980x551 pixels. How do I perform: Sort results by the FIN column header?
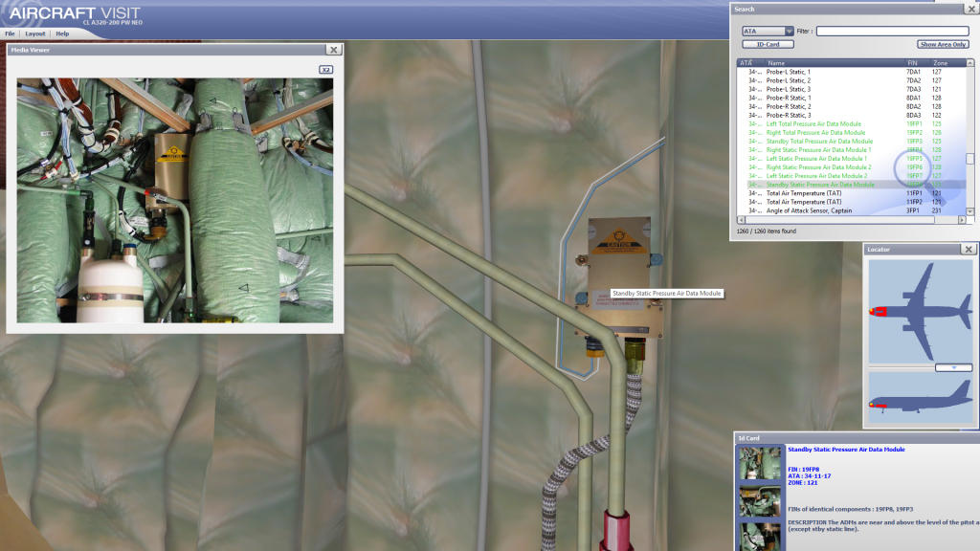pyautogui.click(x=917, y=63)
